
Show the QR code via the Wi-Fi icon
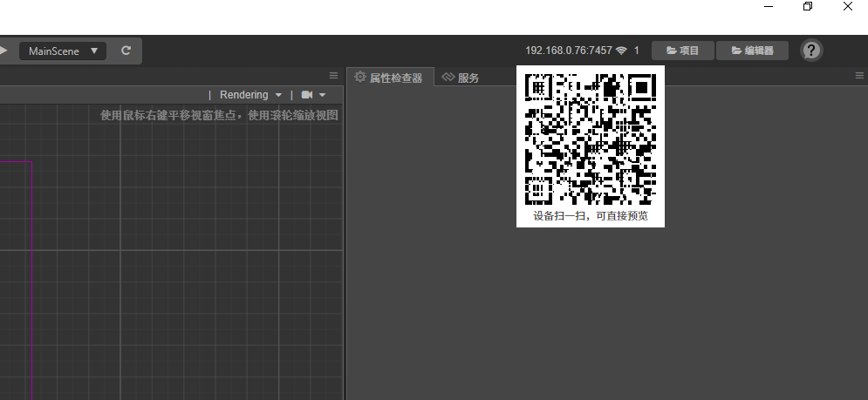point(622,51)
